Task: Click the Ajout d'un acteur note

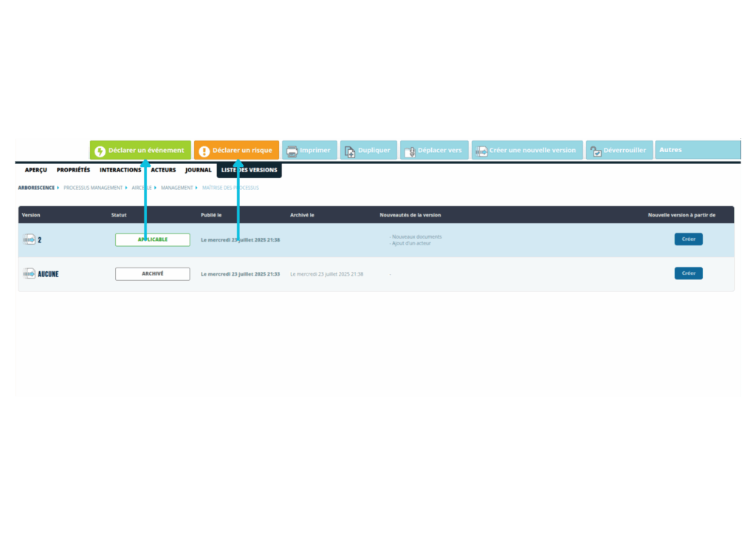Action: tap(410, 244)
